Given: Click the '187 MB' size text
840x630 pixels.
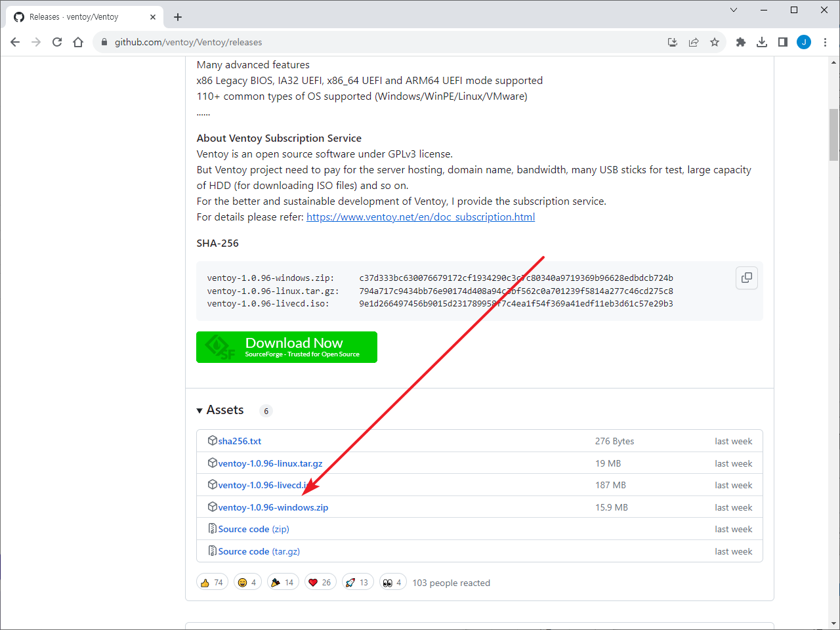Looking at the screenshot, I should (x=610, y=485).
